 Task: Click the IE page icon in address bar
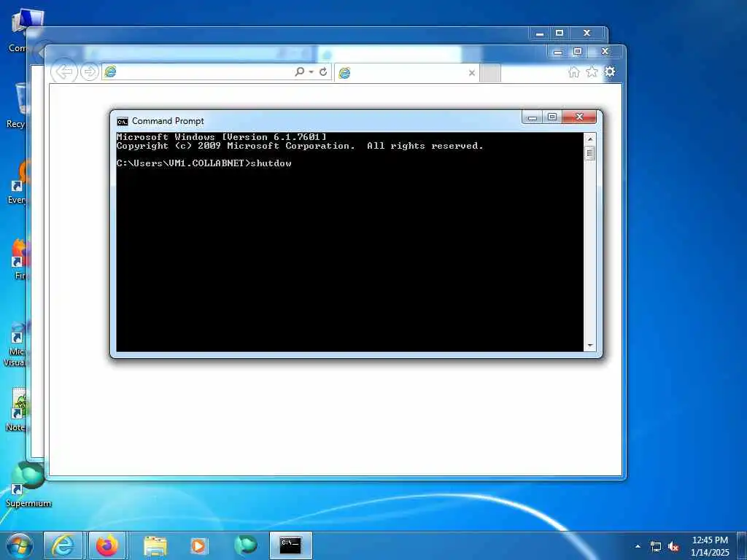point(111,71)
